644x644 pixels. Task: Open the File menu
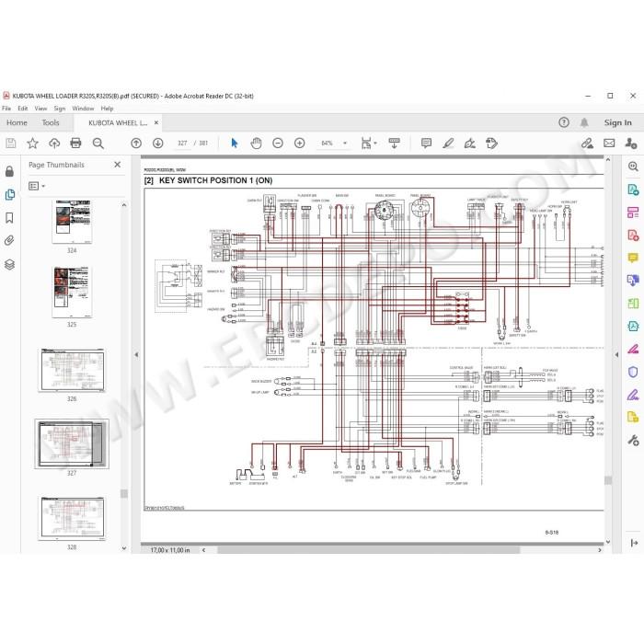click(6, 109)
